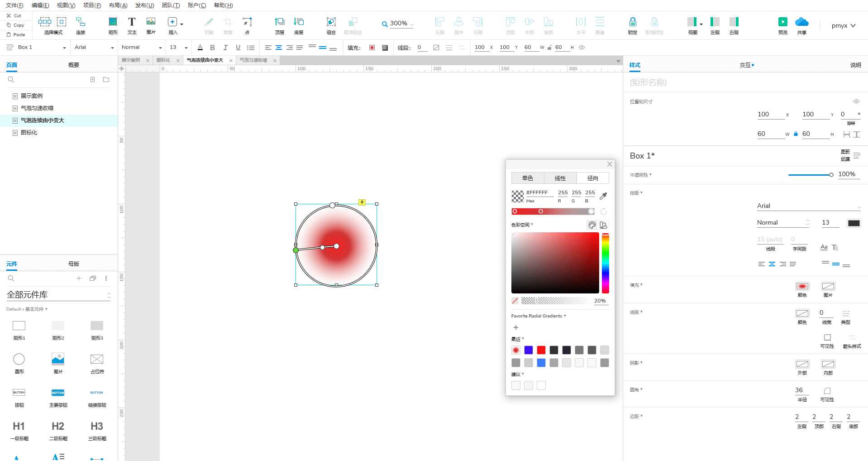868x461 pixels.
Task: Bring to front with the top-layer icon
Action: coord(280,22)
